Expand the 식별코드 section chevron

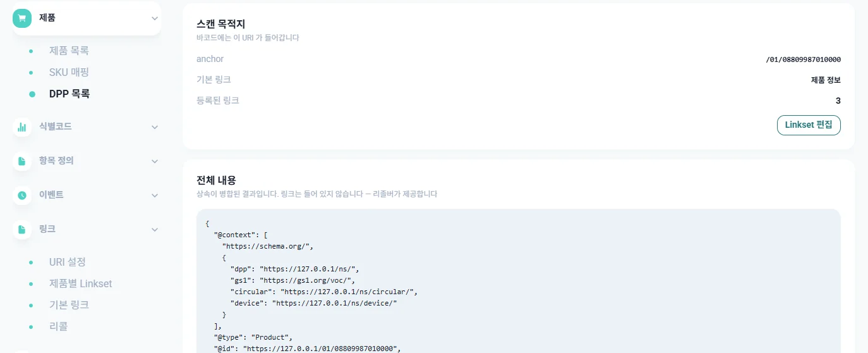[155, 127]
